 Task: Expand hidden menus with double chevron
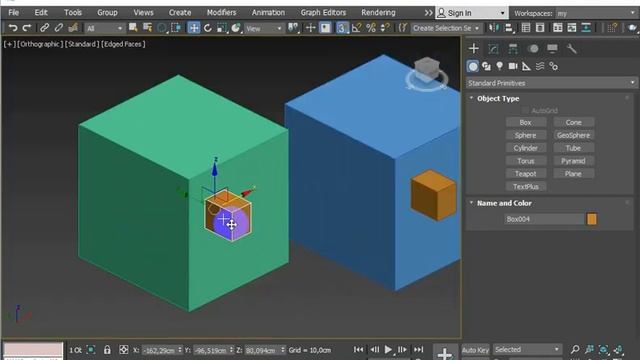tap(428, 13)
